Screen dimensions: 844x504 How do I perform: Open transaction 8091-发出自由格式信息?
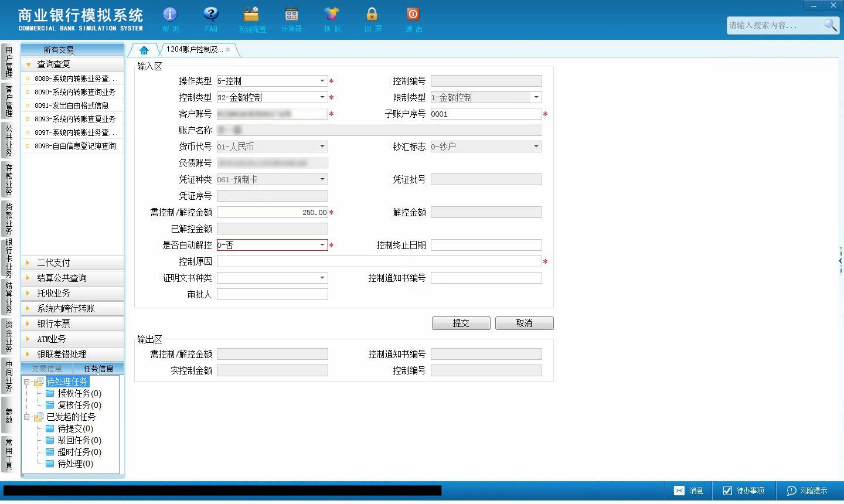point(72,105)
